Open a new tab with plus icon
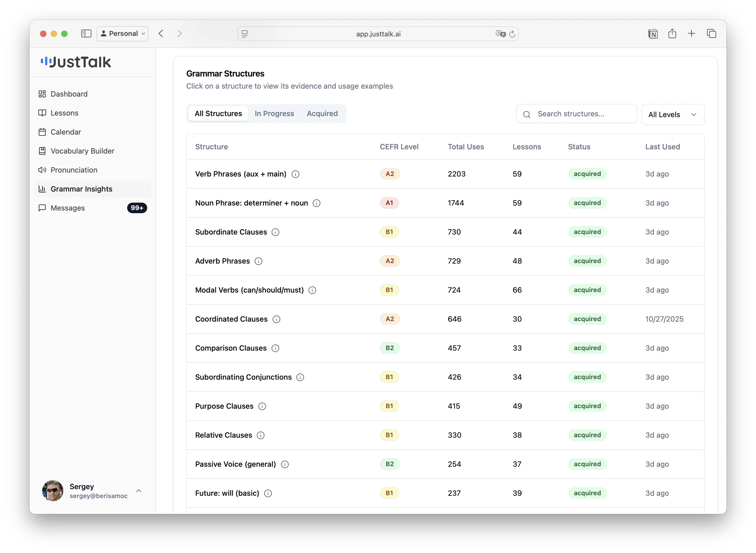 (691, 34)
